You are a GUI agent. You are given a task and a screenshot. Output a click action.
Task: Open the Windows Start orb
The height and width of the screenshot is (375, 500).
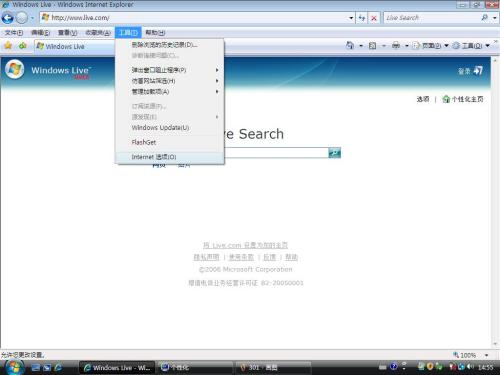point(14,367)
